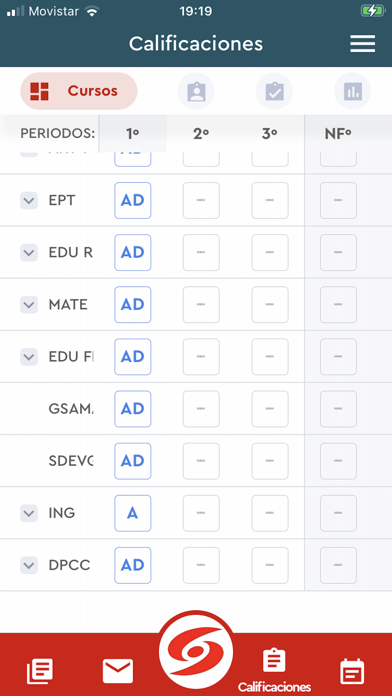Image resolution: width=392 pixels, height=696 pixels.
Task: Open the clipboard checkmark view
Action: [274, 91]
